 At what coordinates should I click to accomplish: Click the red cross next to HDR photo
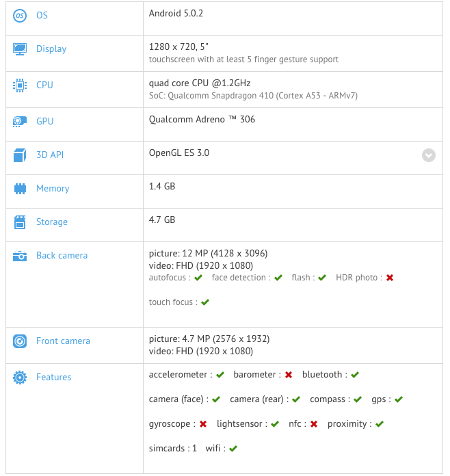coord(390,278)
